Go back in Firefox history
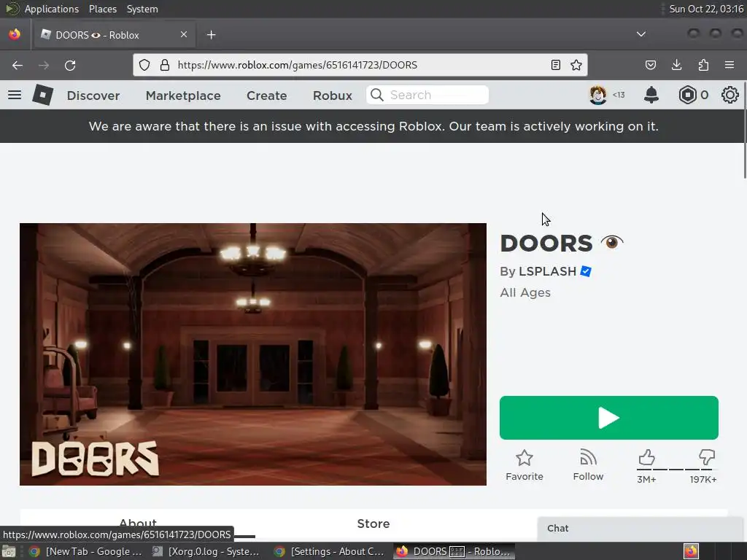The image size is (747, 560). pyautogui.click(x=18, y=65)
